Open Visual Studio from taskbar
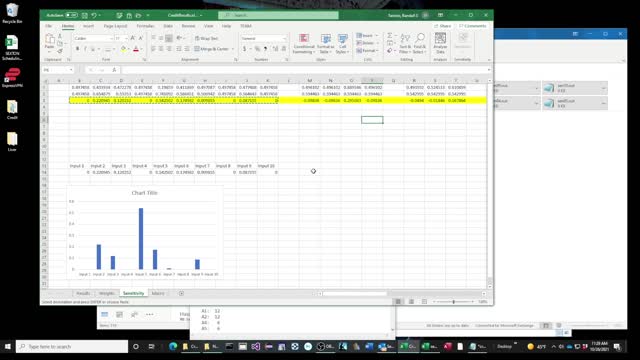This screenshot has width=640, height=360. 256,347
